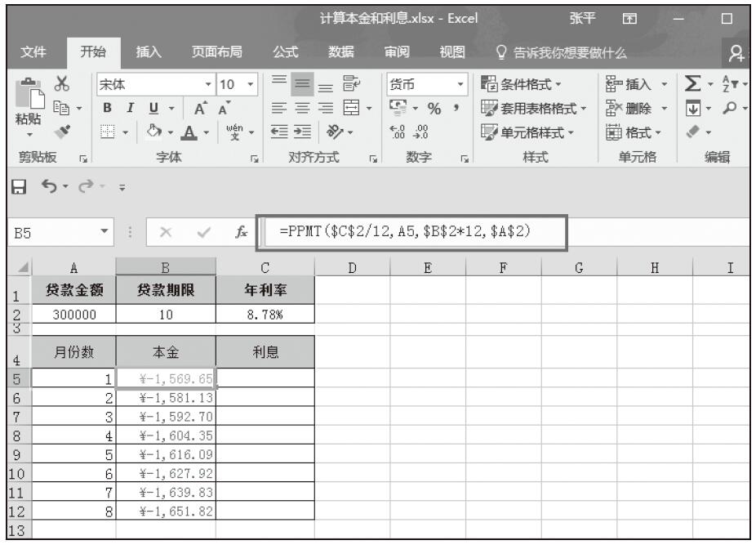The width and height of the screenshot is (756, 545).
Task: Open the 公式 ribbon tab
Action: [x=285, y=54]
